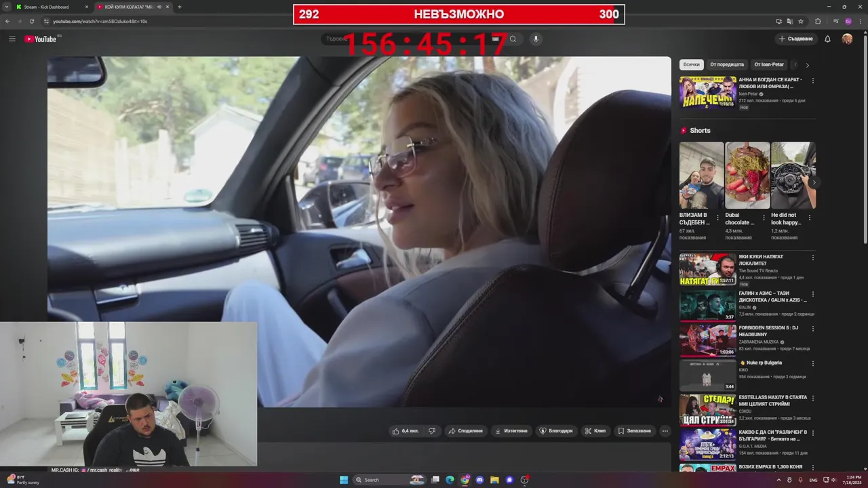The width and height of the screenshot is (868, 488).
Task: Open options for ГАЛИН х АЗИС video
Action: 812,294
